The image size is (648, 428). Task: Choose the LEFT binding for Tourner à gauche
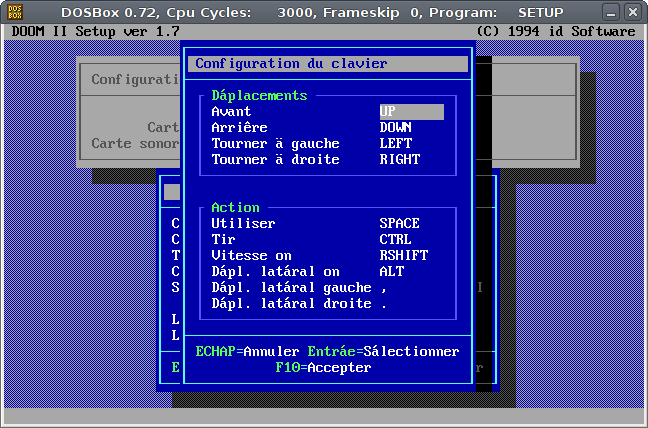[395, 144]
